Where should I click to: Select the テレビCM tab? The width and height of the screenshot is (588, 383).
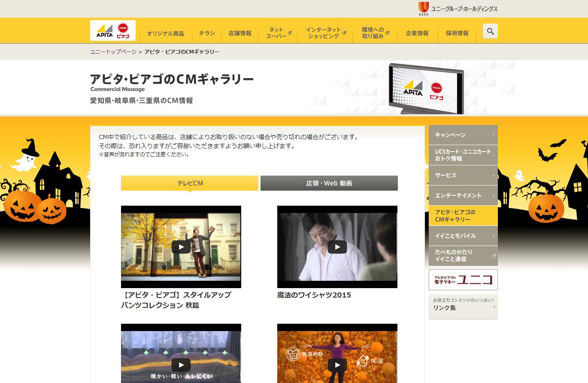[190, 183]
